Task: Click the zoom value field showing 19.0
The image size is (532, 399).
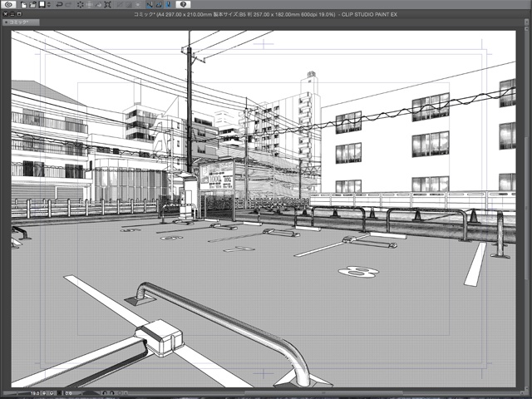Action: 35,393
